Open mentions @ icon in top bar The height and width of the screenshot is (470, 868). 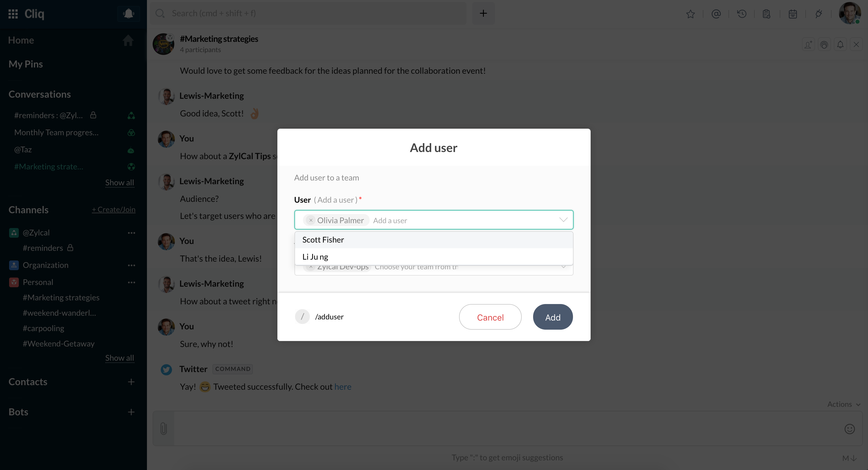716,14
